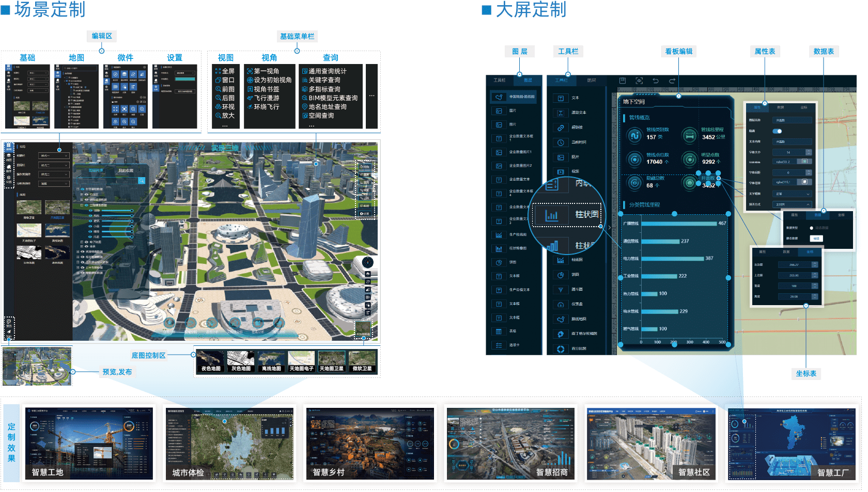868x492 pixels.
Task: Open the 图层列表 tab
Action: pos(96,170)
